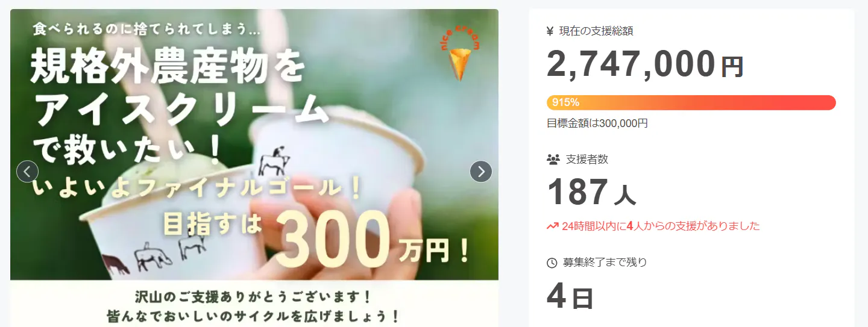
Task: Click the 現在の支援総額 label
Action: (x=596, y=31)
